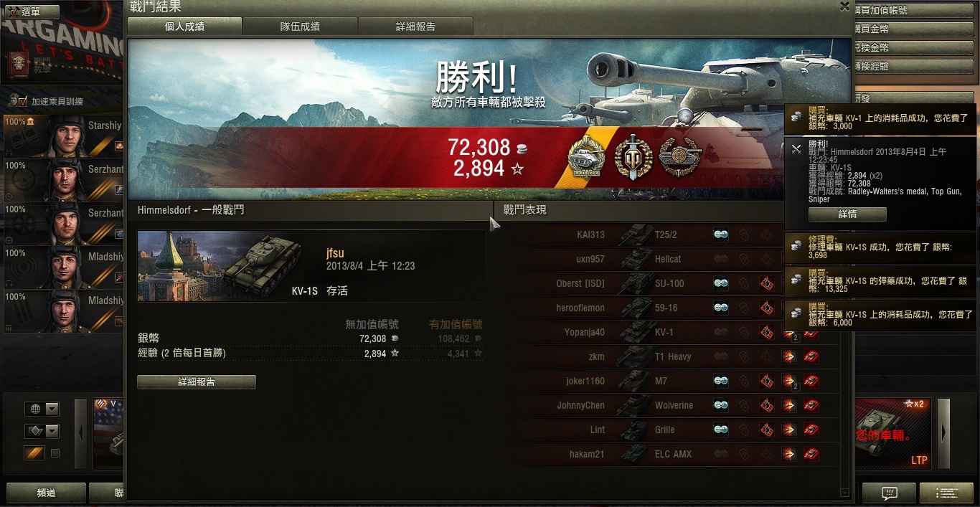Click the Radley-Walters medal icon
This screenshot has width=980, height=507.
point(587,158)
